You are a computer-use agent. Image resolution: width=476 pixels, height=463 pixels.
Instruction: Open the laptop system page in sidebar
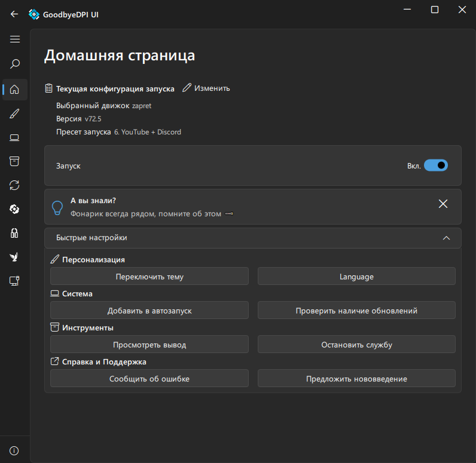click(15, 137)
